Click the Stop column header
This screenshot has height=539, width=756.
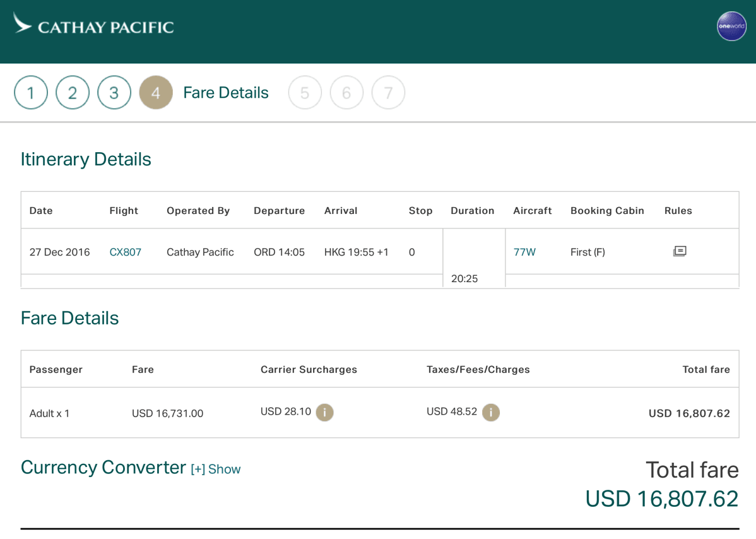click(x=420, y=211)
